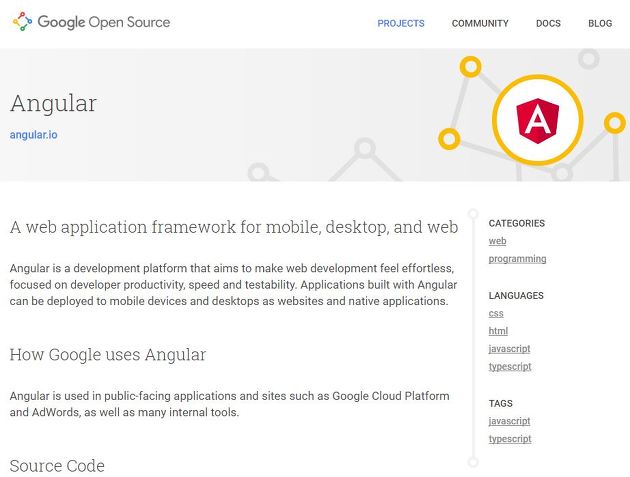The height and width of the screenshot is (477, 630).
Task: Open the Blog menu item
Action: [x=600, y=23]
